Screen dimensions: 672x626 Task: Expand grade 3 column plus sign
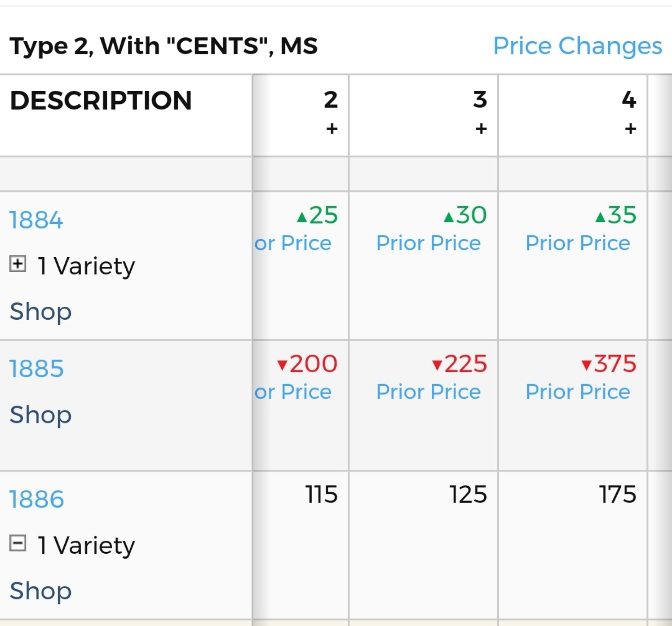click(x=481, y=128)
